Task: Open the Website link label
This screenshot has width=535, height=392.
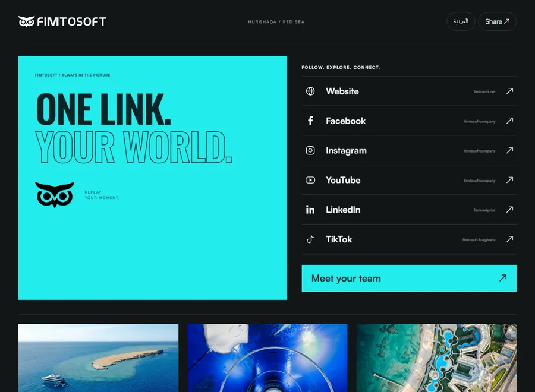Action: (x=342, y=91)
